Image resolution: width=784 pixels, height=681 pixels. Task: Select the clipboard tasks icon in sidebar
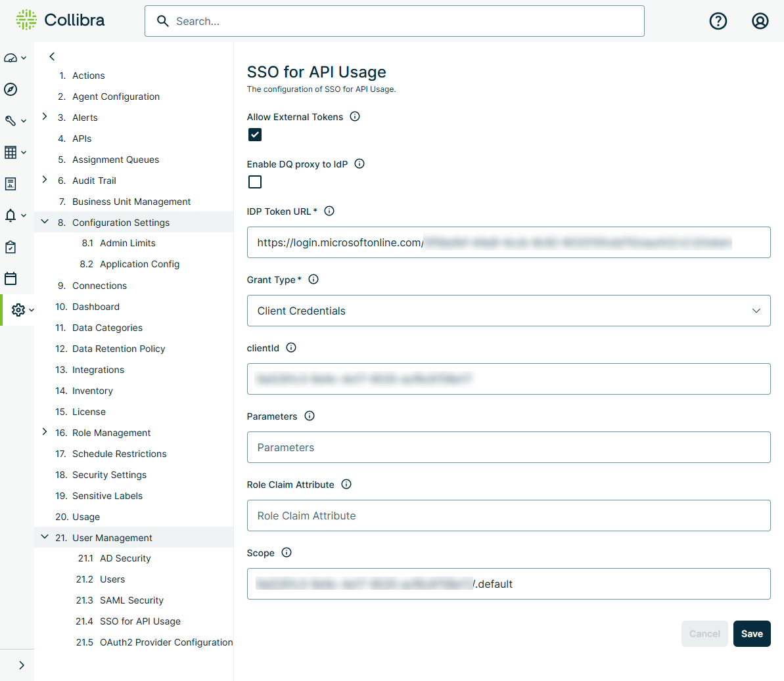[x=11, y=247]
